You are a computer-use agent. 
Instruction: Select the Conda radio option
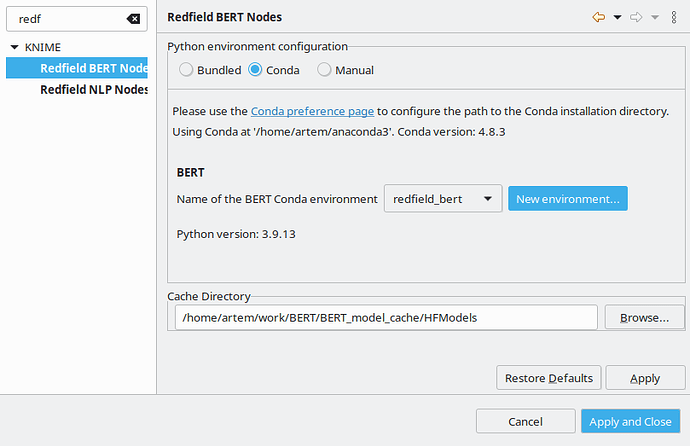coord(274,70)
